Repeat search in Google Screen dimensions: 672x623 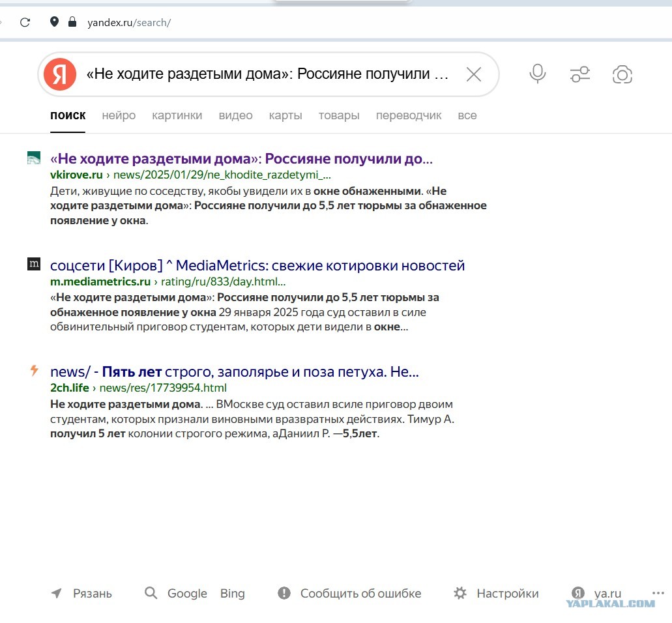pos(187,594)
